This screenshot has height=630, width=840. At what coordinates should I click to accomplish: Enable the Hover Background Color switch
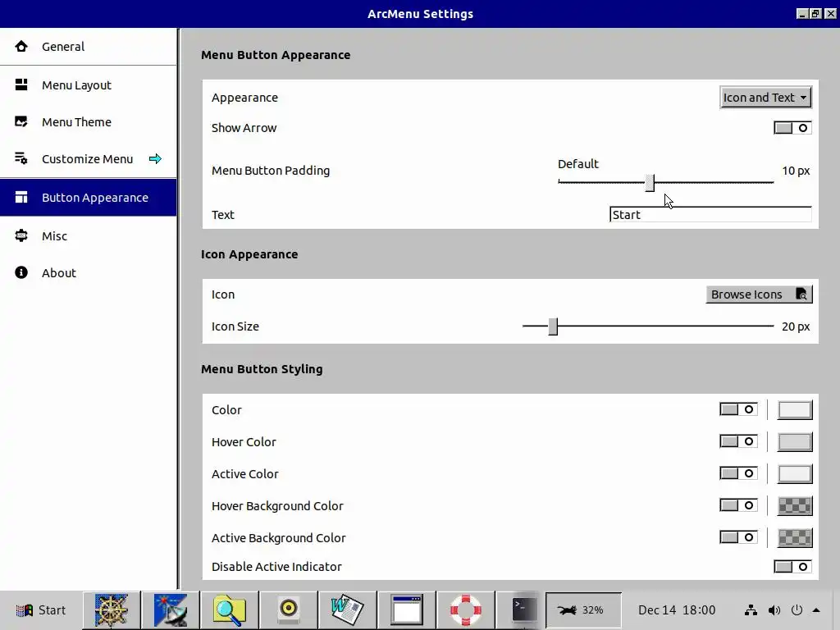pyautogui.click(x=739, y=505)
